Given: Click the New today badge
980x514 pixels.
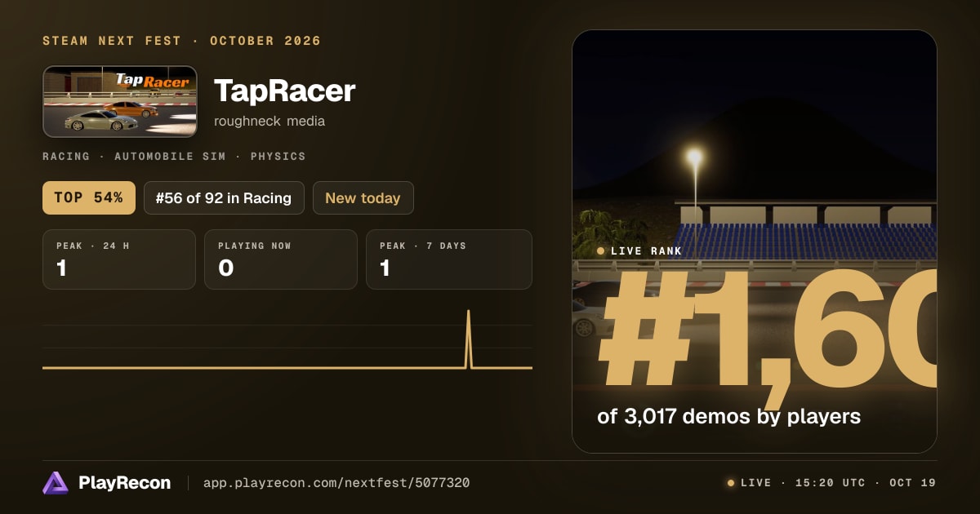Looking at the screenshot, I should click(x=363, y=197).
